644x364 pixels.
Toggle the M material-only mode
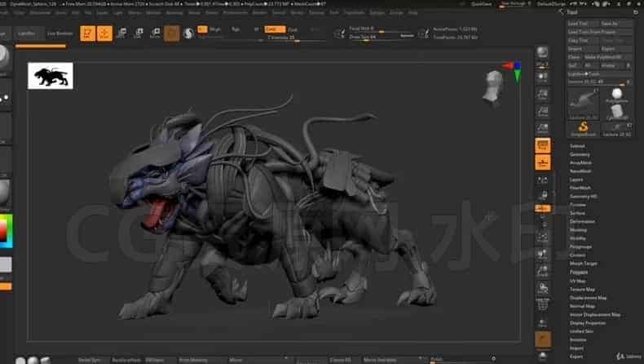[x=256, y=29]
